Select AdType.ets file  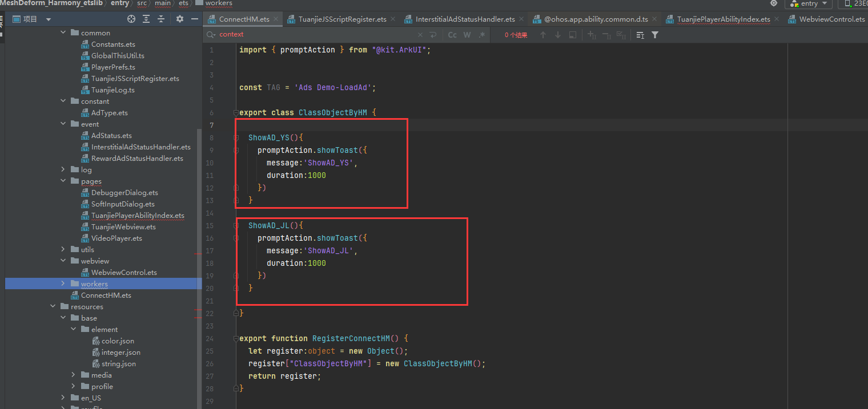pyautogui.click(x=109, y=112)
